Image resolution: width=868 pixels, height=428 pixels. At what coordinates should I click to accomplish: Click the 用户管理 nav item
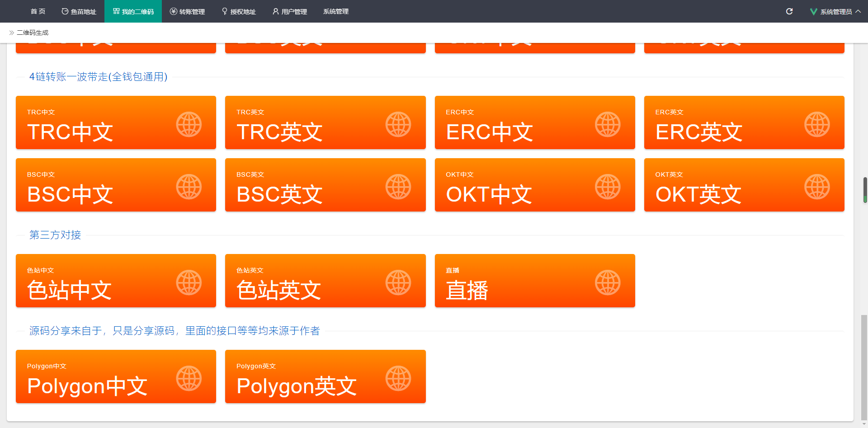point(289,11)
